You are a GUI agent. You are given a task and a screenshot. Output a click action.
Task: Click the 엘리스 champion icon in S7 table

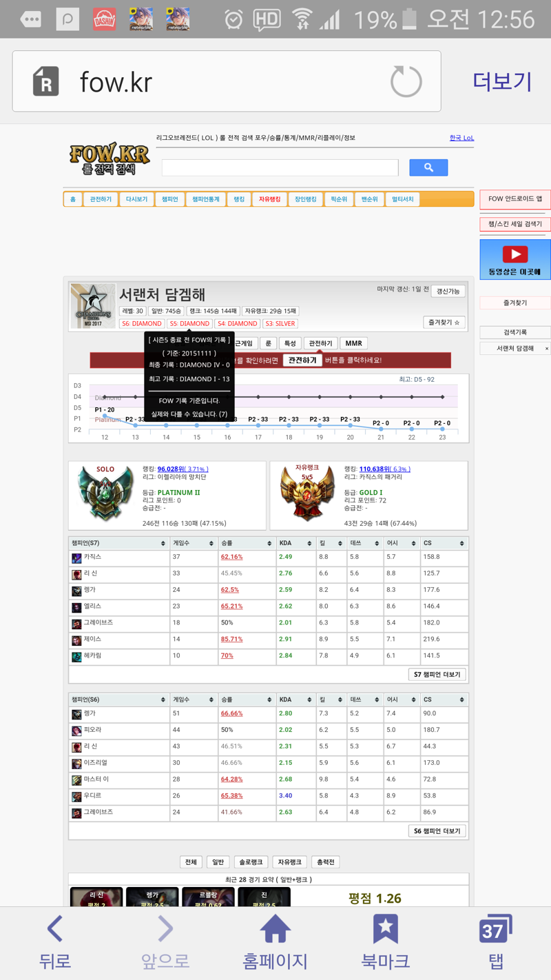(76, 607)
